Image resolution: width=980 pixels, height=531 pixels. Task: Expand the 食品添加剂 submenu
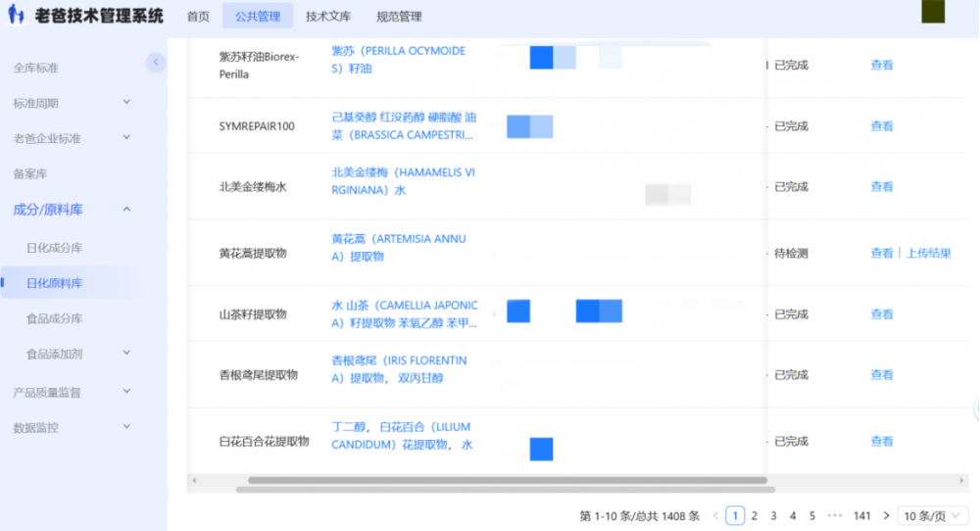click(x=126, y=354)
